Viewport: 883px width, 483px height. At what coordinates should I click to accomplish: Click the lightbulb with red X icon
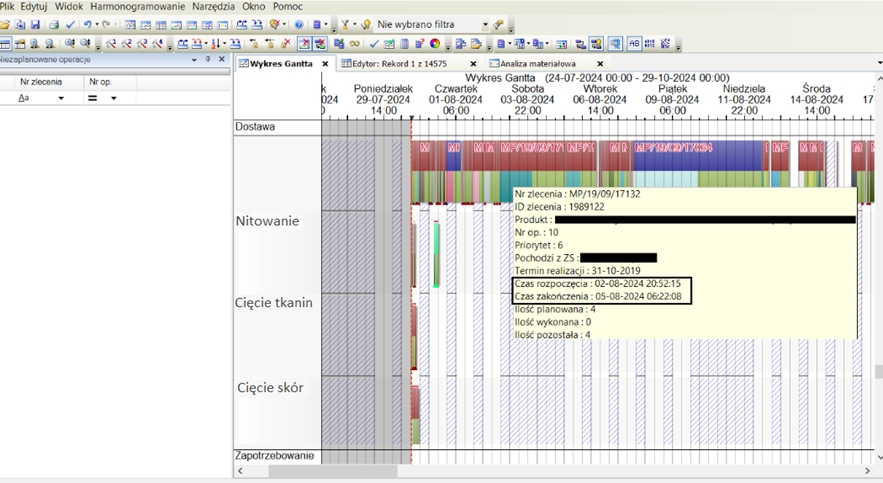coord(274,25)
